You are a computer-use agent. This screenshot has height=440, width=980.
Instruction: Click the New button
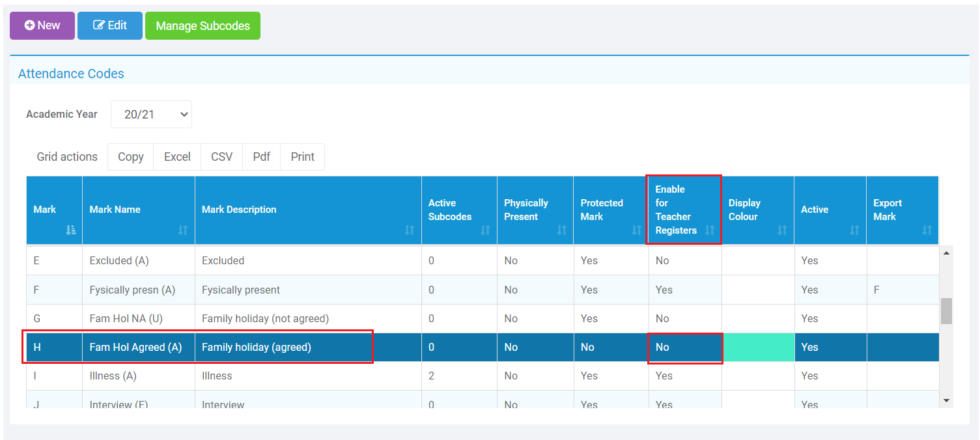click(x=42, y=25)
